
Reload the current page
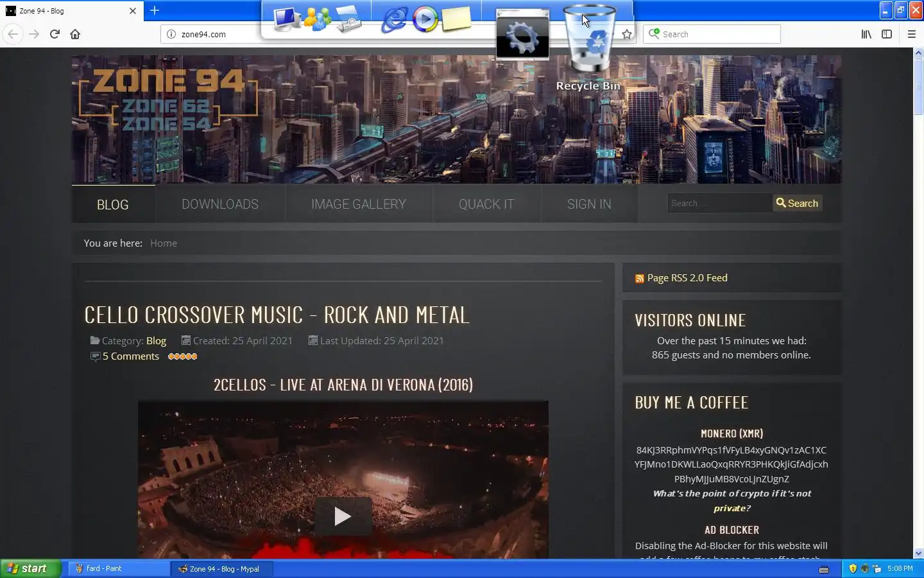55,34
